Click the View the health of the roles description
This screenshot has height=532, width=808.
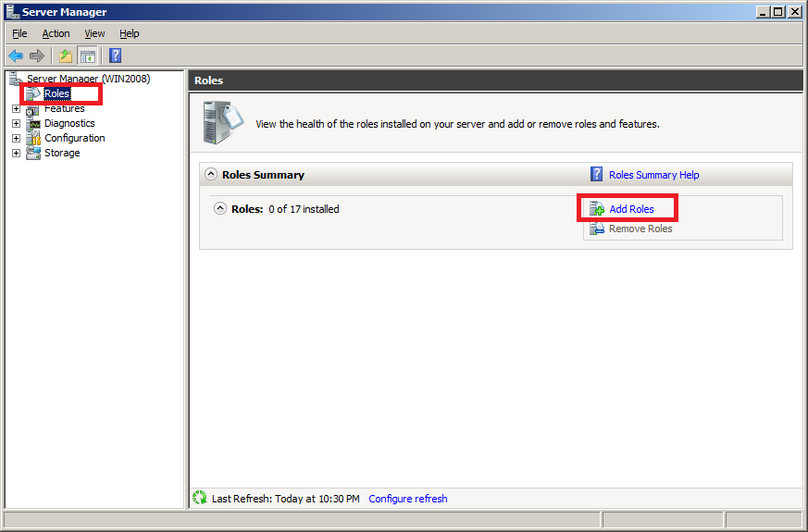pyautogui.click(x=457, y=124)
